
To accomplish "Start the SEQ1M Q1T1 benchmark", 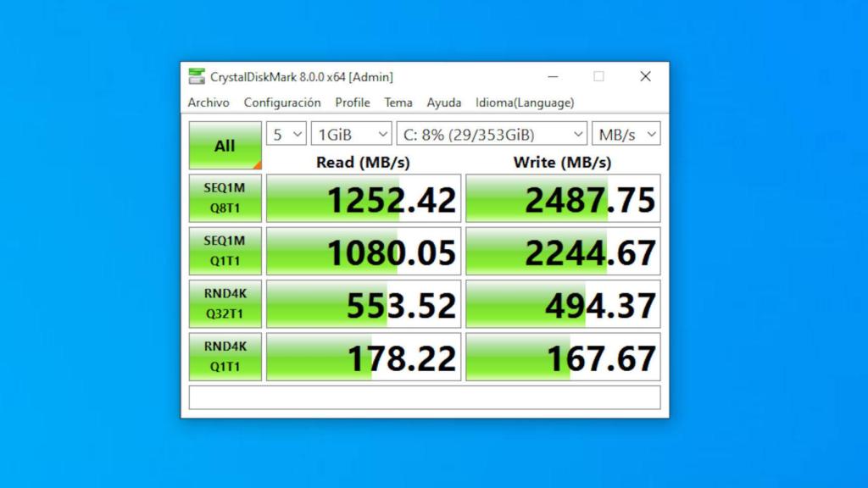I will click(x=224, y=250).
